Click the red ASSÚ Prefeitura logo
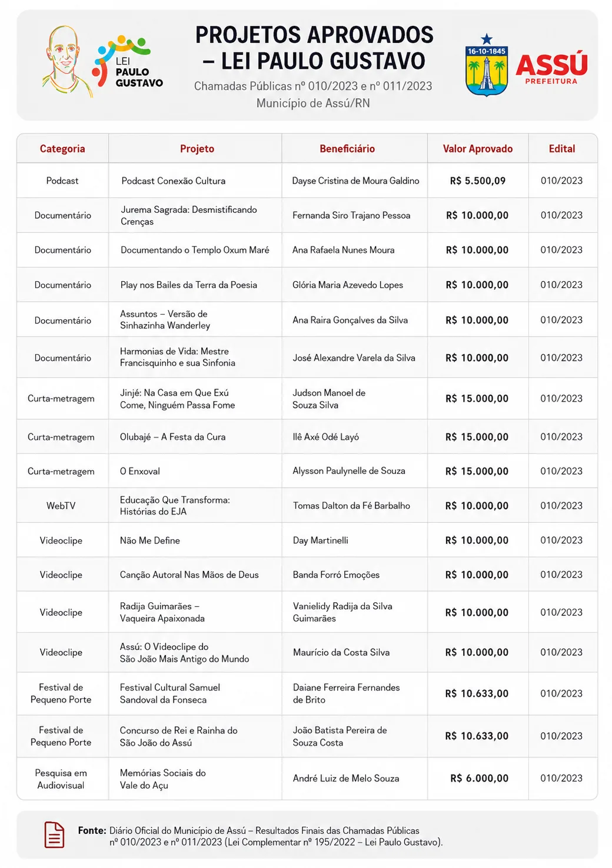This screenshot has width=612, height=868. [x=551, y=69]
